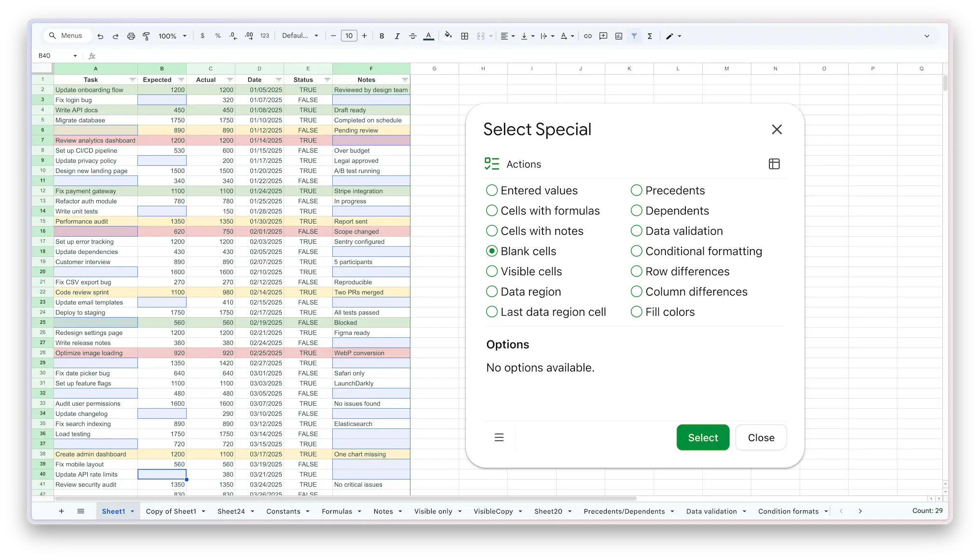Screen dimensions: 980x560
Task: Decrease font size with minus button
Action: [333, 36]
